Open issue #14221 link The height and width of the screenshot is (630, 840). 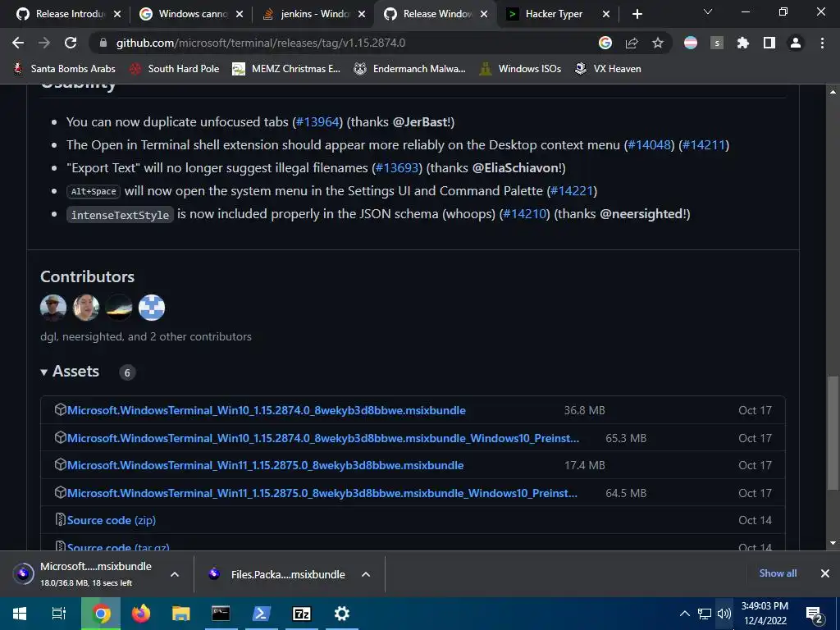[572, 191]
